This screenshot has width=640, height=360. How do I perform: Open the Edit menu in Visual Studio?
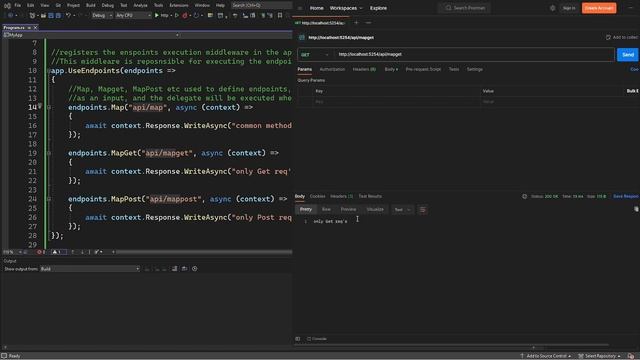(31, 5)
